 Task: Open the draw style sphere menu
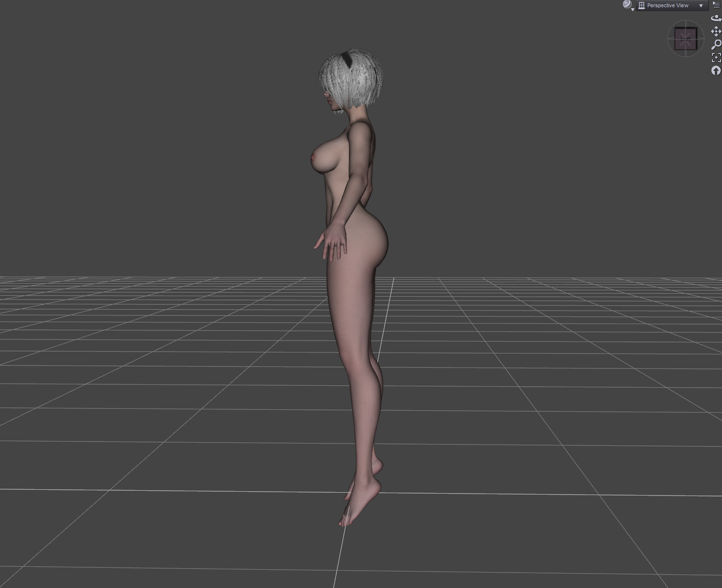[x=628, y=5]
